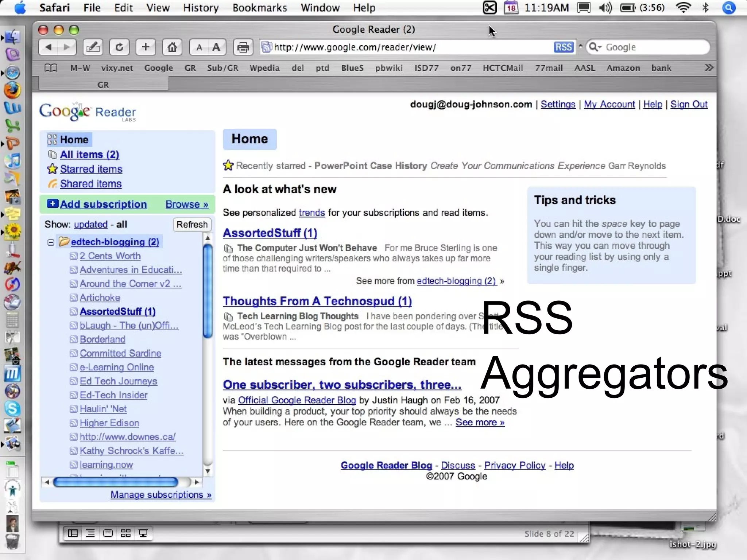Open Skype from the Dock

point(12,408)
